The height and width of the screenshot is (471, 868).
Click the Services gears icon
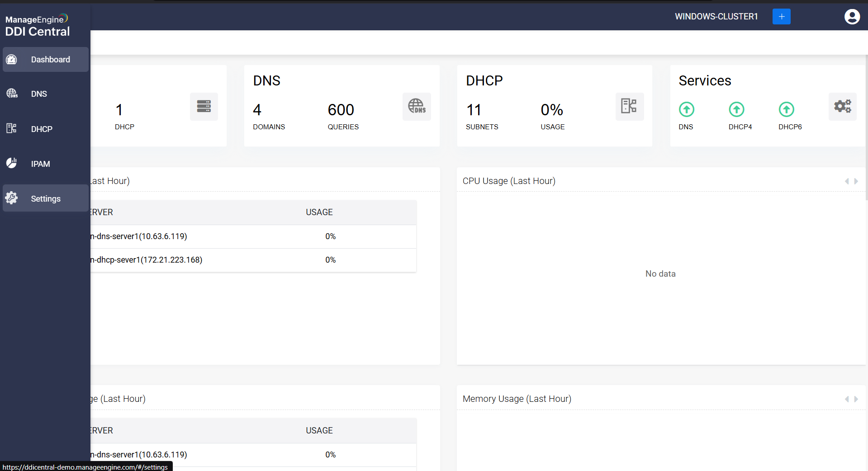(x=842, y=107)
